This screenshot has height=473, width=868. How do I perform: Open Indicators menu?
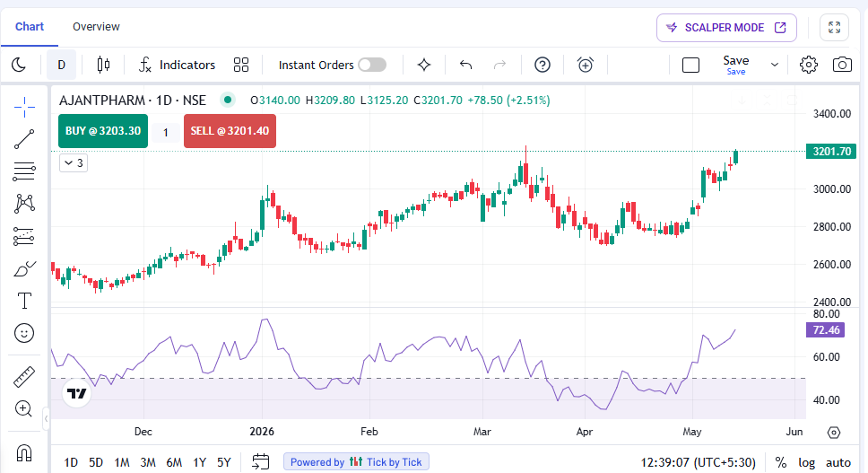178,65
